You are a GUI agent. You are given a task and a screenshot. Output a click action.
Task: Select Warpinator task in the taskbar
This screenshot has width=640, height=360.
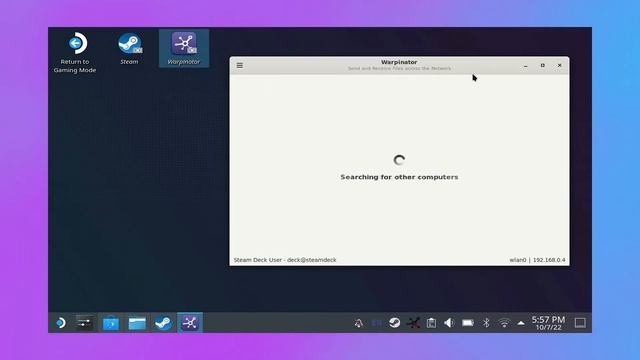(190, 323)
